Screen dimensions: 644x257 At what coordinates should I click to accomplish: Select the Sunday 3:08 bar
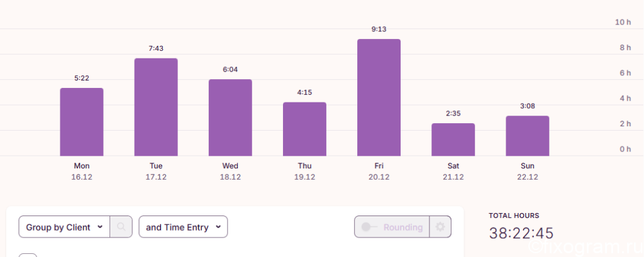(528, 136)
